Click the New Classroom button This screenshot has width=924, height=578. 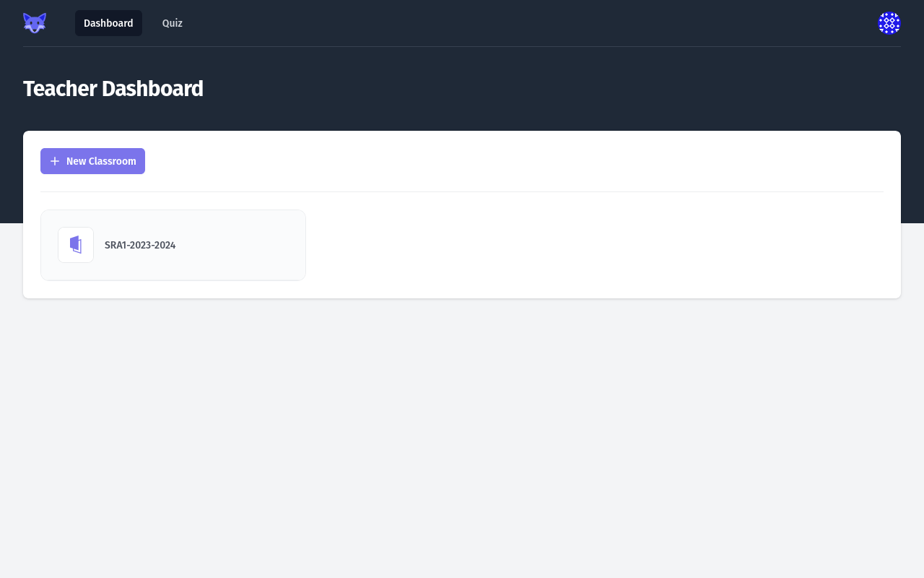pyautogui.click(x=92, y=160)
